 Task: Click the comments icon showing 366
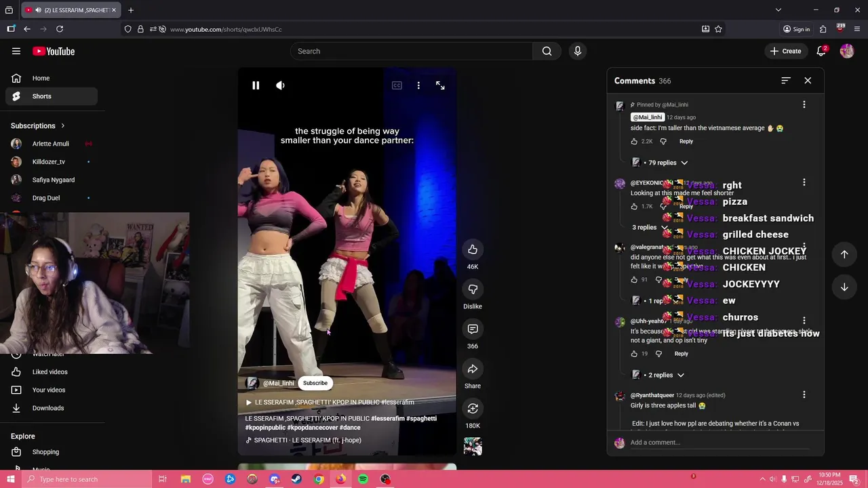pos(473,329)
